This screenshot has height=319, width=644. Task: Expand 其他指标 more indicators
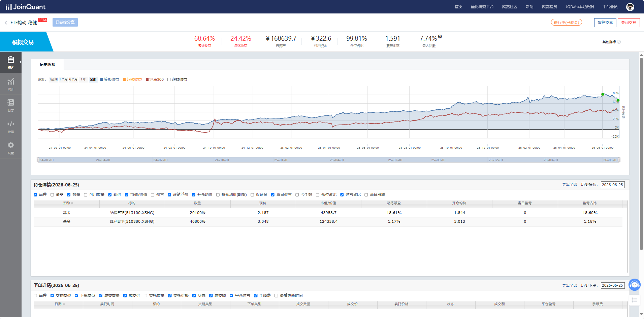(x=611, y=42)
